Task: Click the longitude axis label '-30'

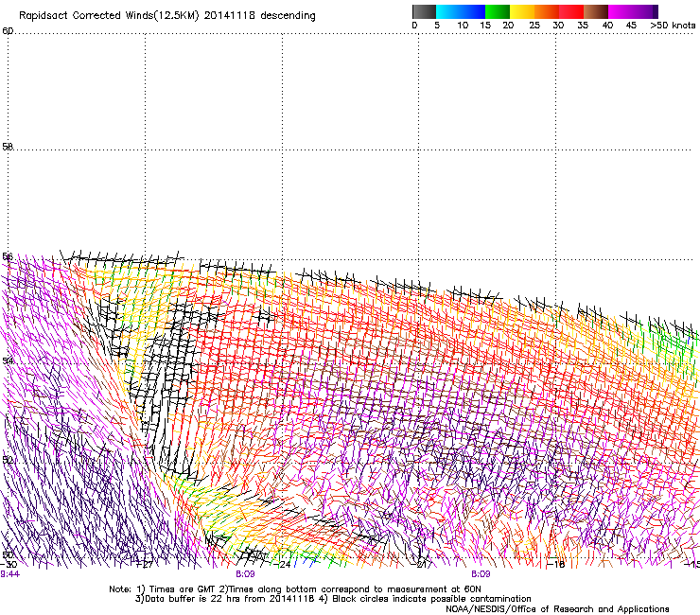Action: click(x=9, y=565)
